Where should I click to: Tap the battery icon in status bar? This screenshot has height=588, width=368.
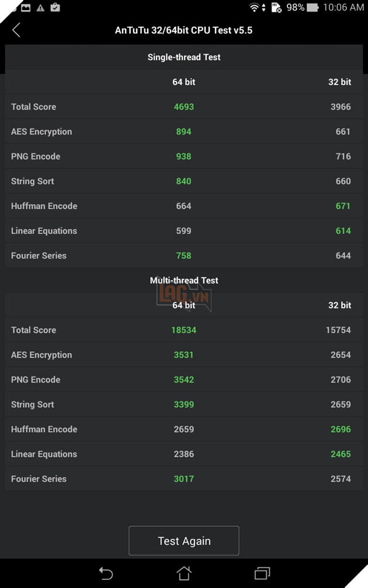pyautogui.click(x=313, y=8)
